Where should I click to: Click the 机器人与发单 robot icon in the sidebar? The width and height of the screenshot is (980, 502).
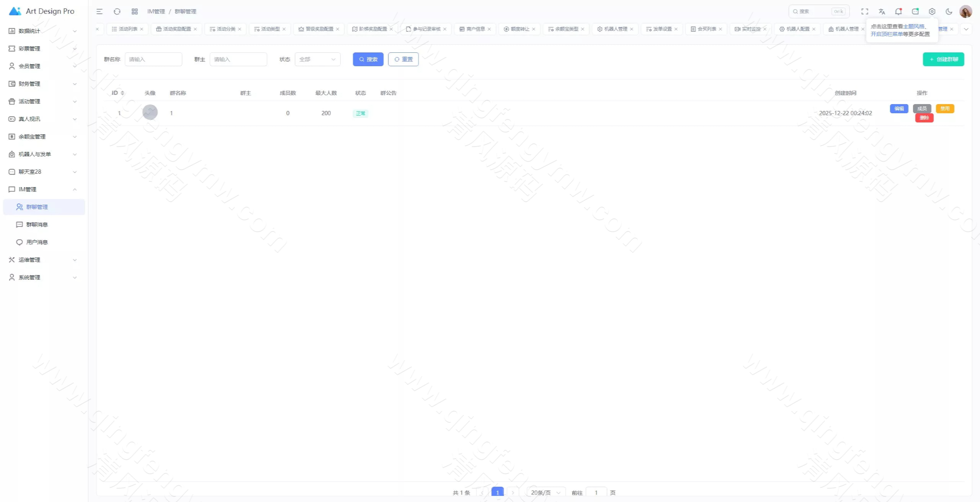tap(12, 154)
